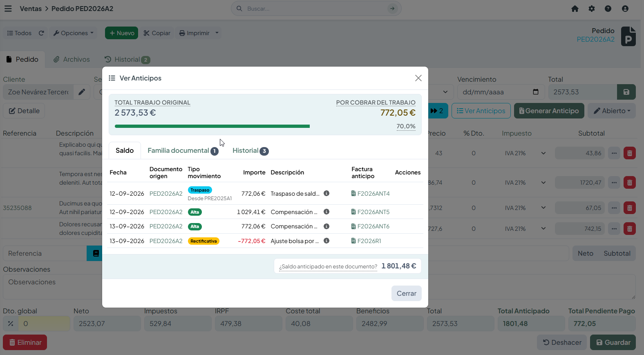
Task: Click the Eliminar button
Action: pos(25,342)
